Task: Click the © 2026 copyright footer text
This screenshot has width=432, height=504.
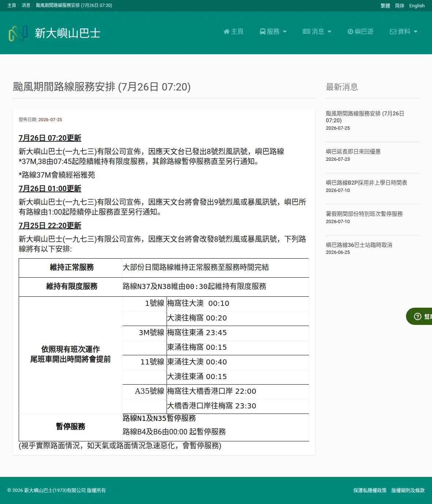Action: point(56,490)
